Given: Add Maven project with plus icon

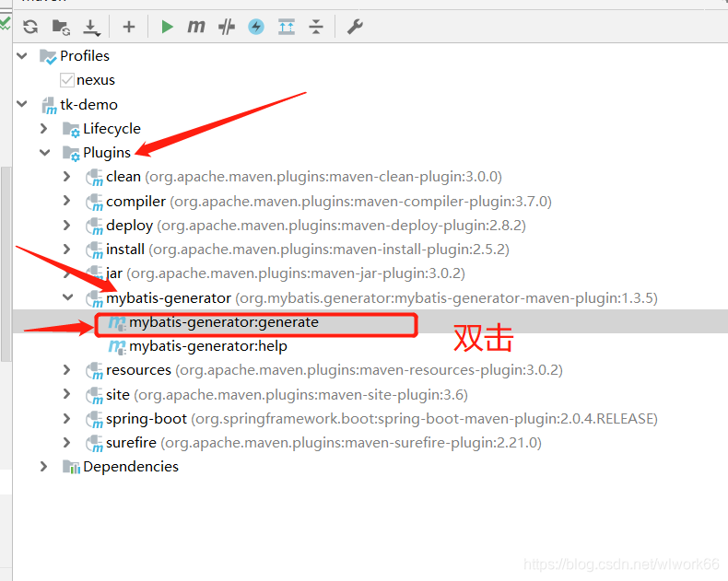Looking at the screenshot, I should 129,27.
